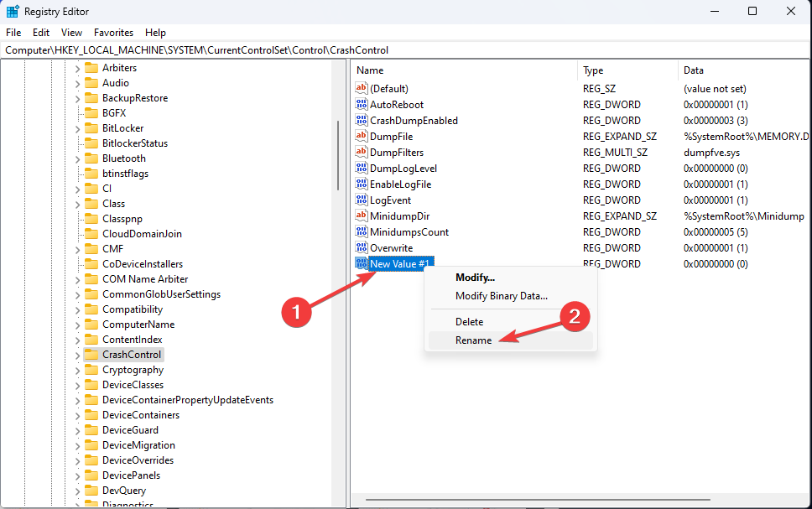
Task: Expand the COM Name Arbiter key
Action: click(77, 279)
